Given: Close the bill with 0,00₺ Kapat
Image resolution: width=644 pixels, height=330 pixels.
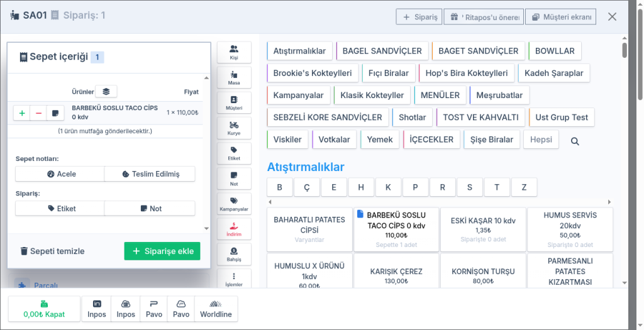Looking at the screenshot, I should pos(44,309).
